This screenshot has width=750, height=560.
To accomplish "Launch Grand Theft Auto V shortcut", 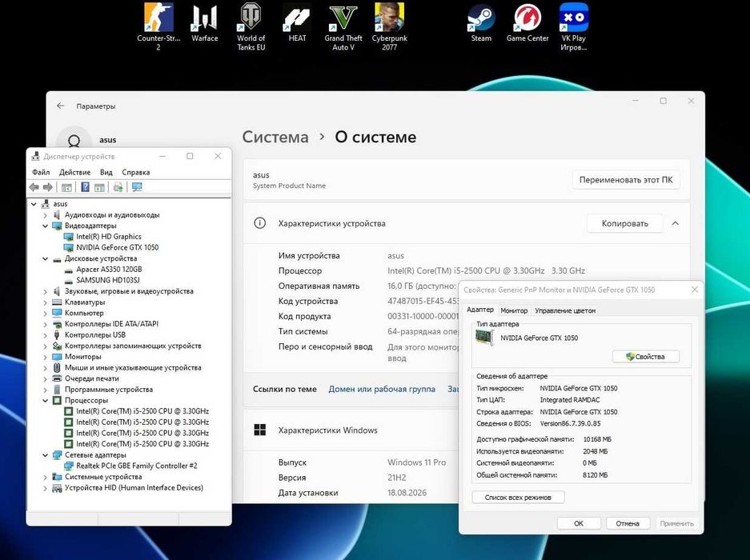I will (343, 26).
